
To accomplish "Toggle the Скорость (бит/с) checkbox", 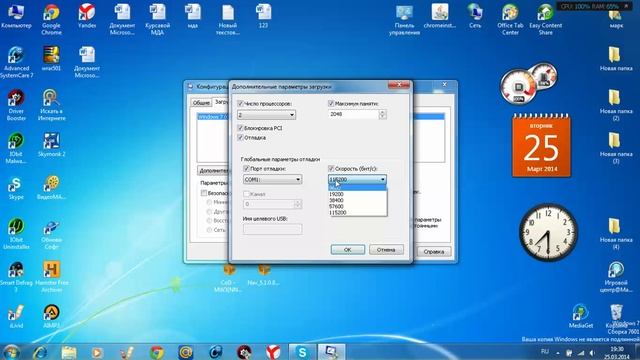I will click(331, 169).
